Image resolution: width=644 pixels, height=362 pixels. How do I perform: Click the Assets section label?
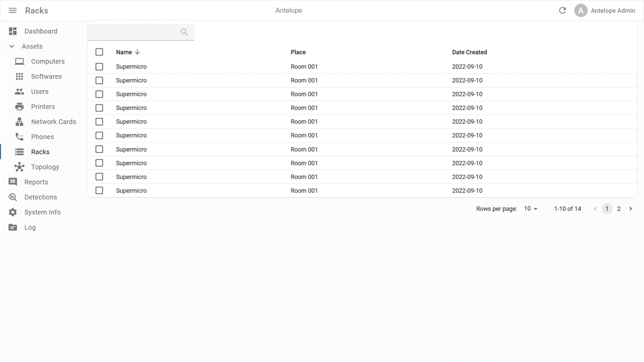pyautogui.click(x=32, y=46)
